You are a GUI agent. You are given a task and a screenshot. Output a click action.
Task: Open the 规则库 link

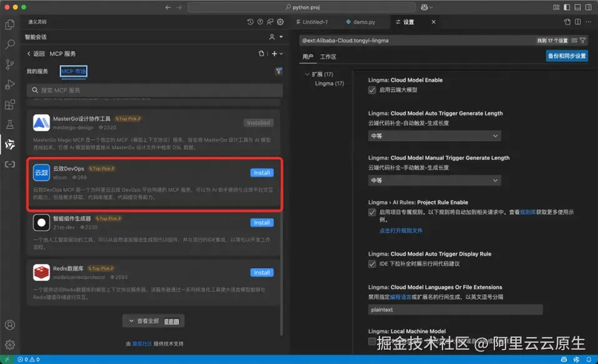tap(528, 212)
